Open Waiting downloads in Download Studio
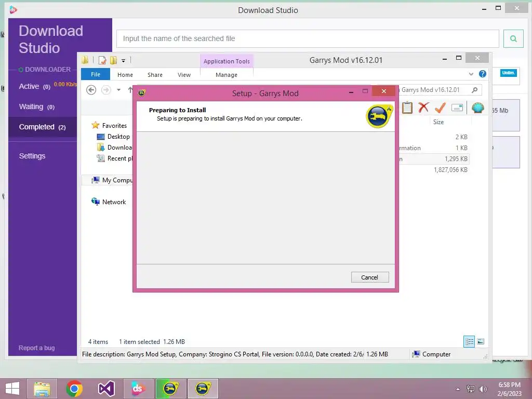 37,107
